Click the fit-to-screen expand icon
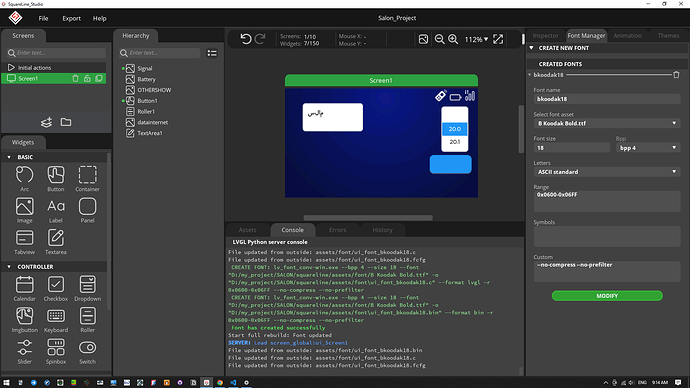 tap(498, 39)
